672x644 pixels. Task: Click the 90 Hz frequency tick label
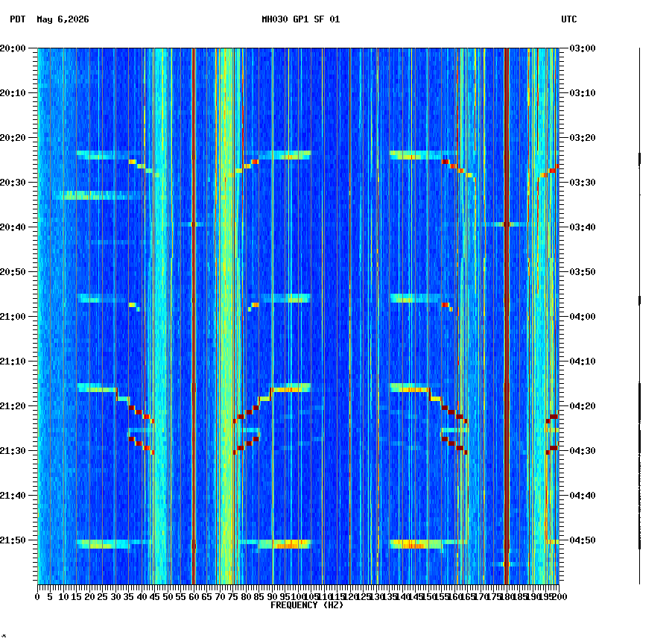coord(272,597)
